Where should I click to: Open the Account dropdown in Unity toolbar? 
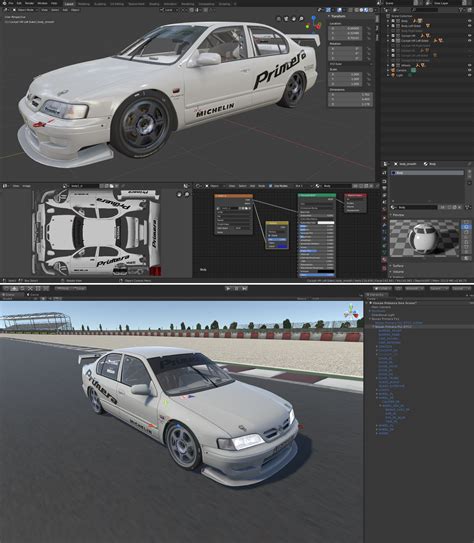coord(414,288)
